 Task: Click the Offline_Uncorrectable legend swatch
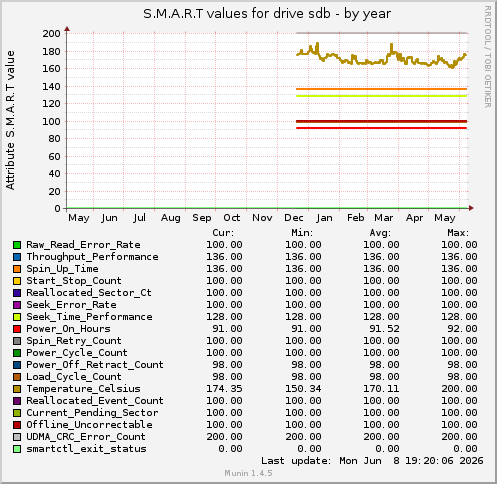point(17,425)
